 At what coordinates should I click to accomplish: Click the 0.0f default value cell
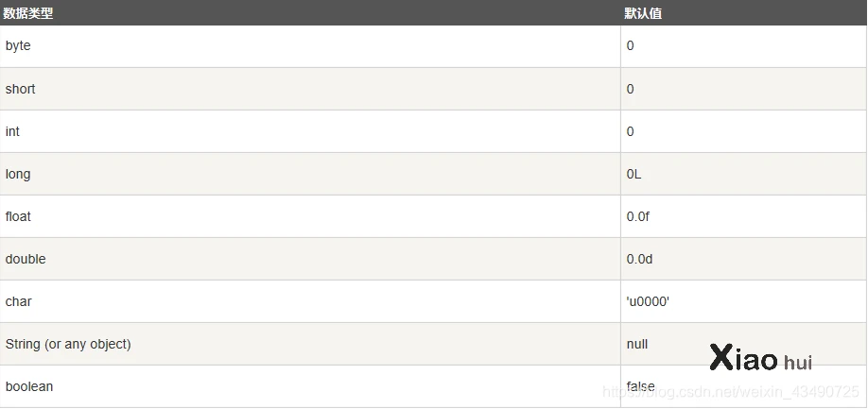coord(638,216)
